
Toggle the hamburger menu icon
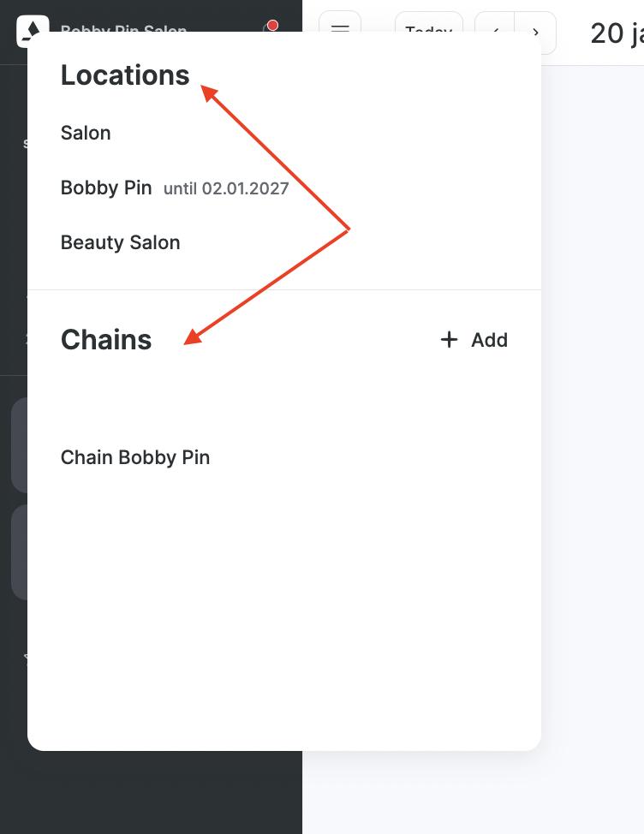point(340,26)
